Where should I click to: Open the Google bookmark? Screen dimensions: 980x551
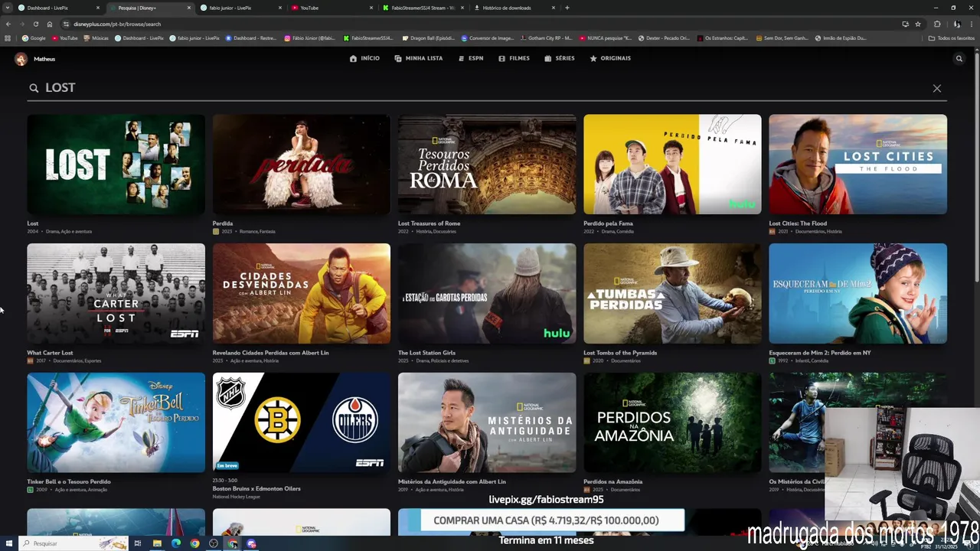tap(34, 37)
